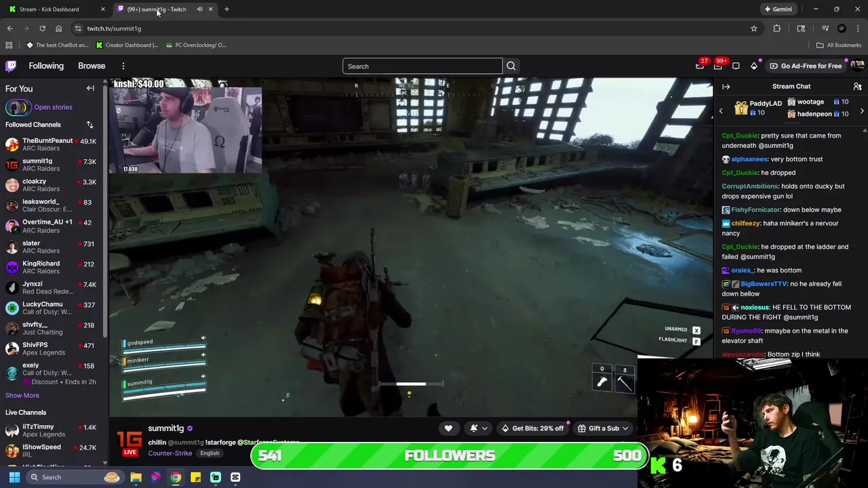Expand followed list with Show More
This screenshot has width=868, height=488.
[22, 395]
